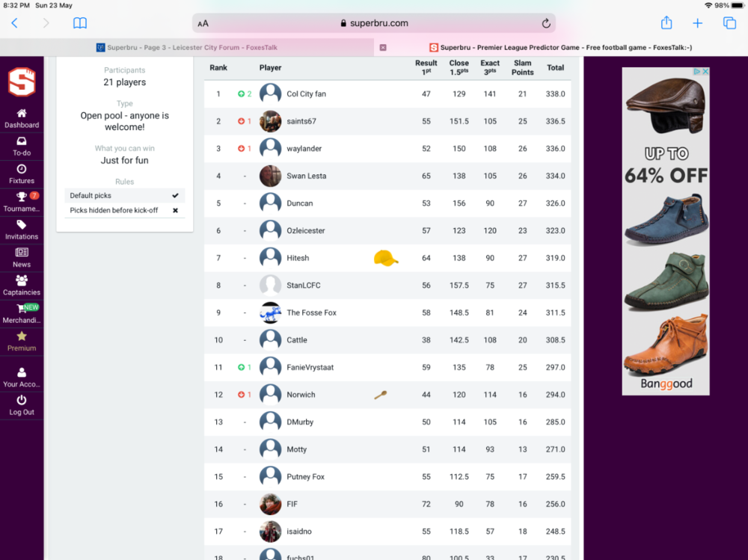748x560 pixels.
Task: Open saints67 player profile
Action: [301, 121]
